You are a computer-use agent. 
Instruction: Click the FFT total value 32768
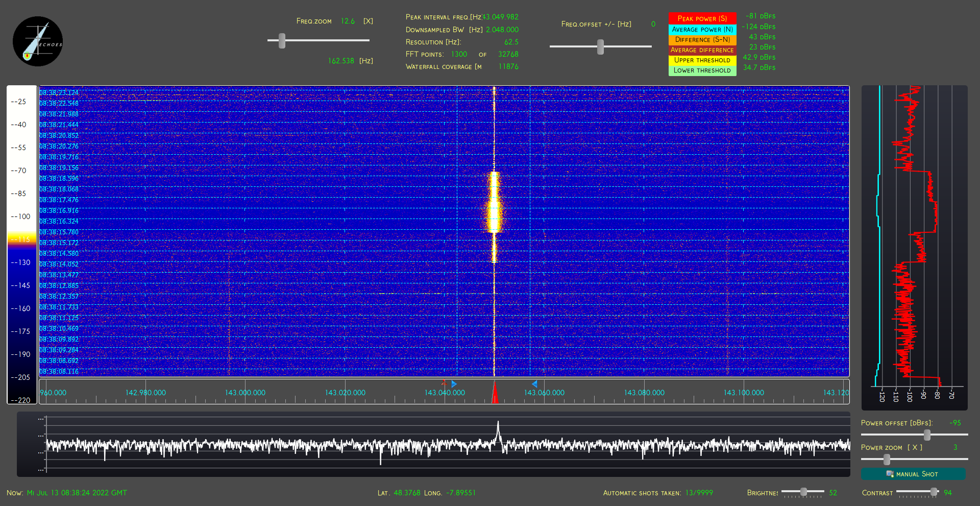click(x=508, y=54)
